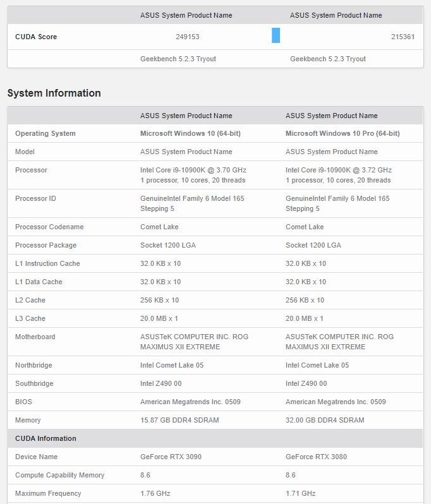Select Intel Core i9-10900K @ 3.70 GHz text

tap(193, 170)
